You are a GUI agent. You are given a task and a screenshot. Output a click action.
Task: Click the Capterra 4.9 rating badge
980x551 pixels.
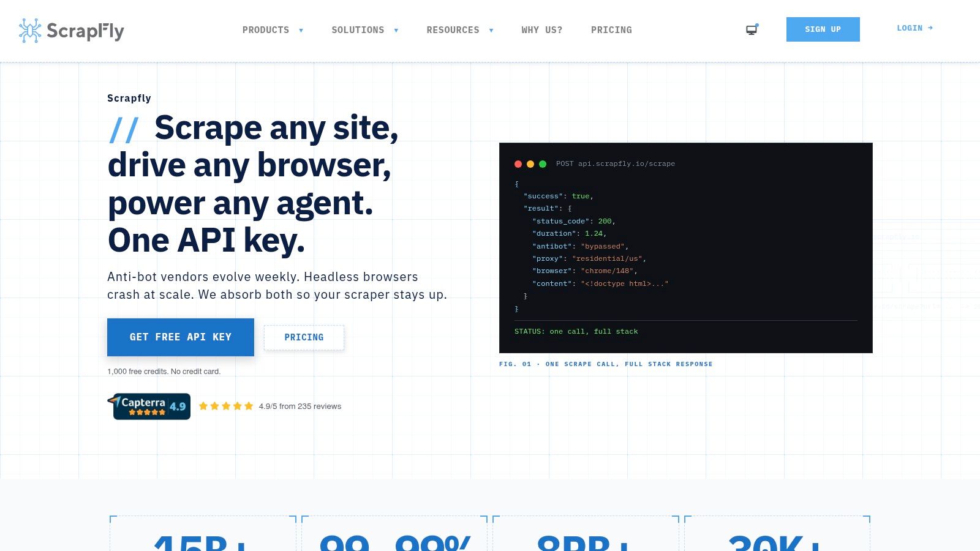(x=149, y=407)
